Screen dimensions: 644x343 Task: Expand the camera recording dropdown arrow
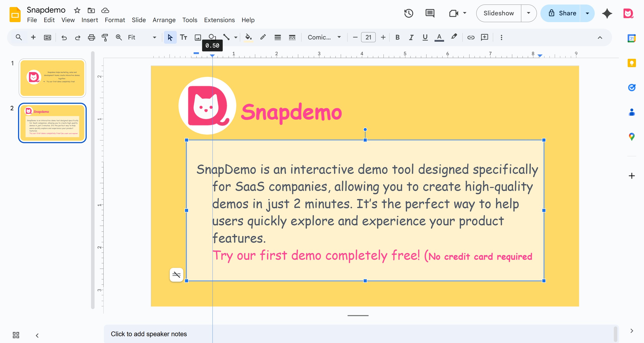point(465,13)
